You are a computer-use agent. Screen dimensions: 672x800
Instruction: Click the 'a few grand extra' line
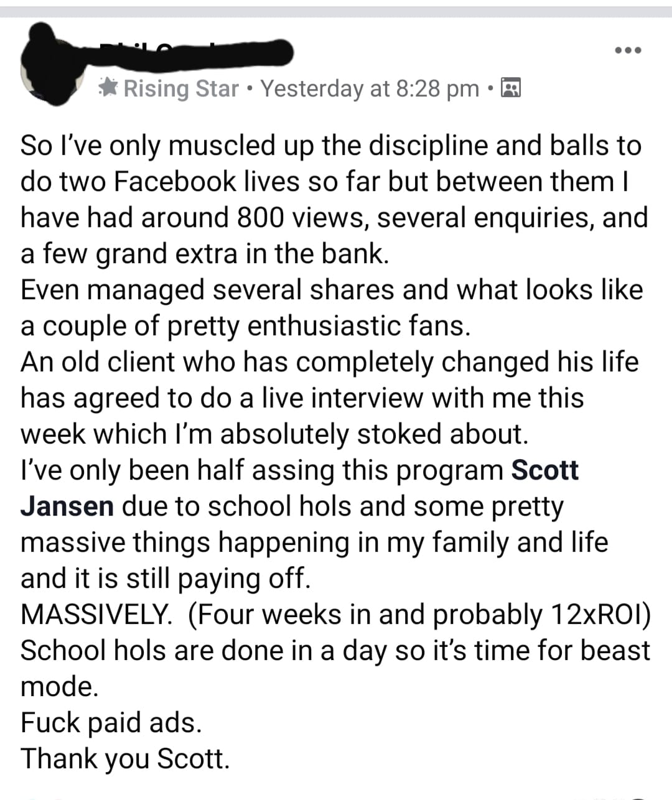pos(205,254)
